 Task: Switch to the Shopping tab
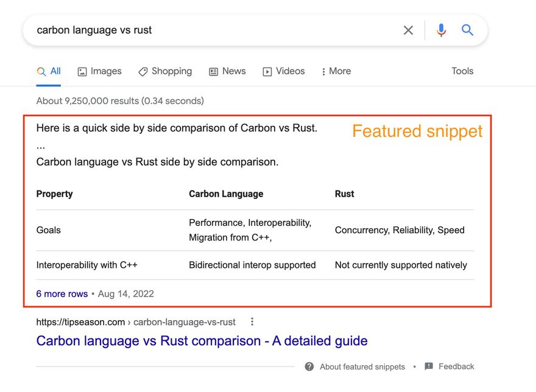click(x=165, y=71)
